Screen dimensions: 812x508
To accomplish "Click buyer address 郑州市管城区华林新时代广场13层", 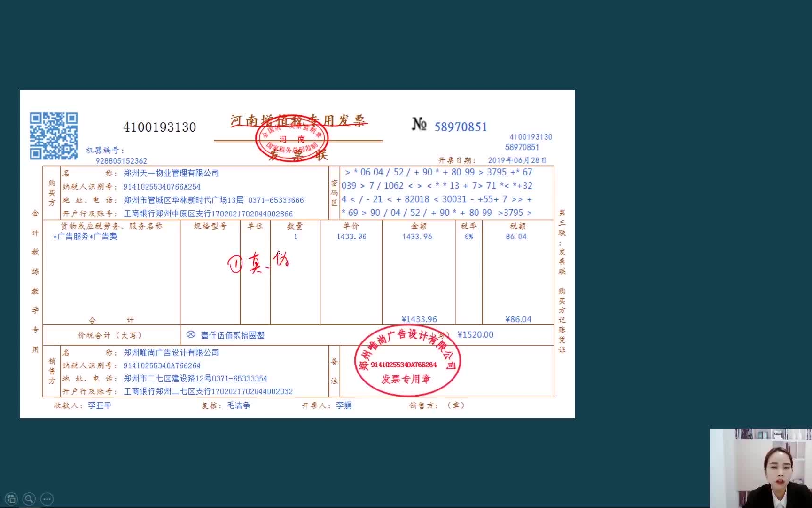I will [184, 200].
